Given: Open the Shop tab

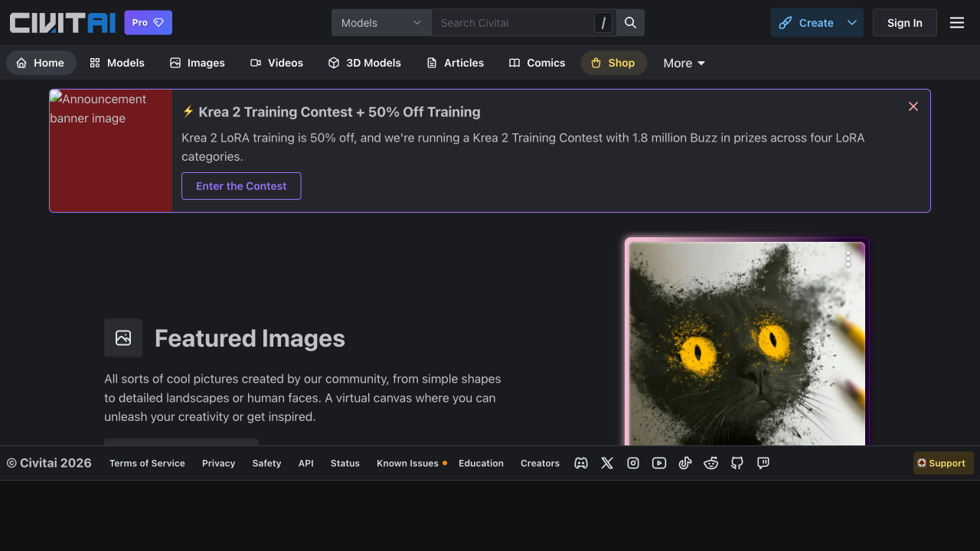Looking at the screenshot, I should click(x=613, y=63).
